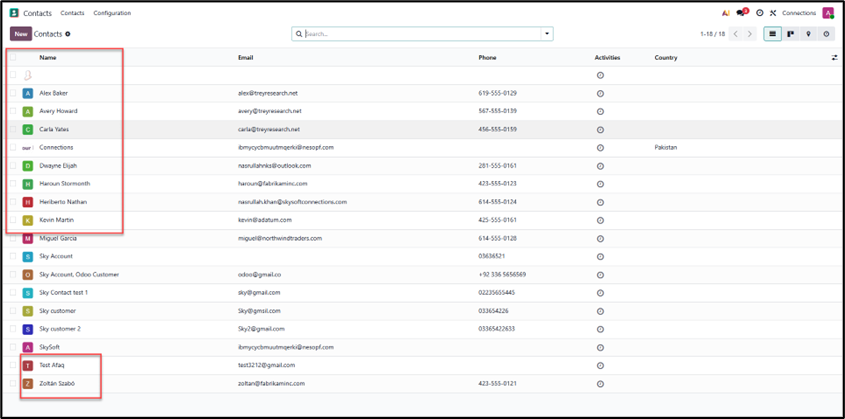Switch to map view
Screen dimensions: 845x419
808,34
